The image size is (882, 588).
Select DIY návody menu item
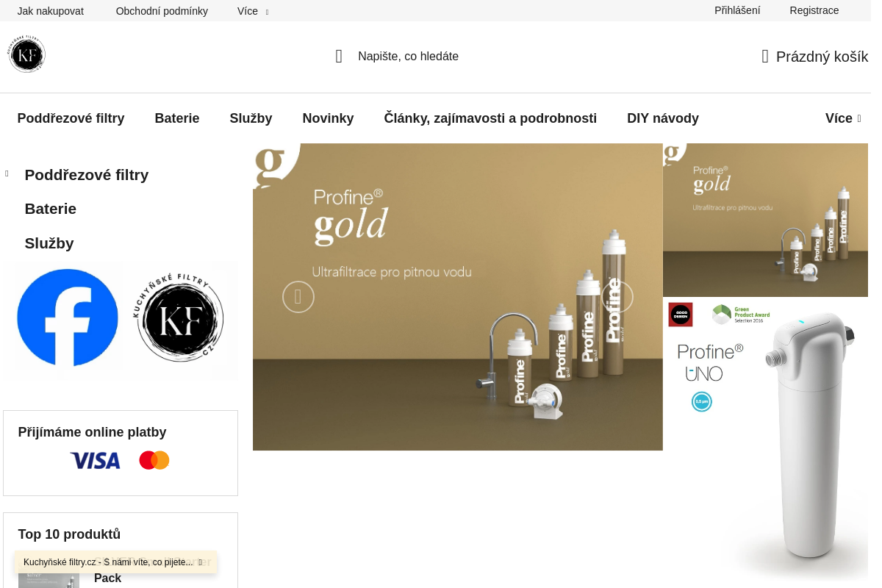point(662,118)
